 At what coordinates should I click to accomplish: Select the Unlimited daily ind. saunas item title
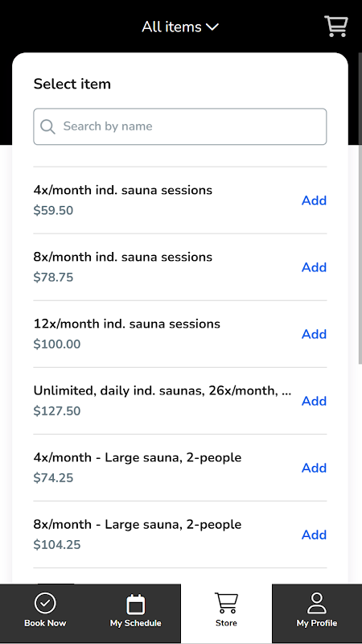coord(162,390)
